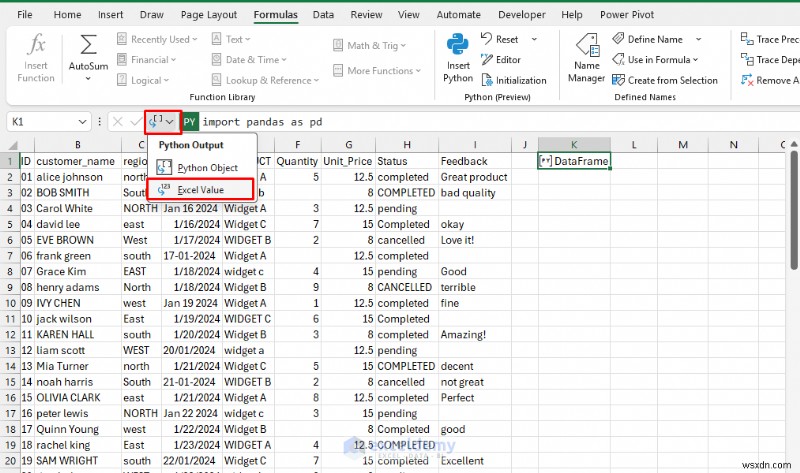Open the Name Manager

(586, 58)
